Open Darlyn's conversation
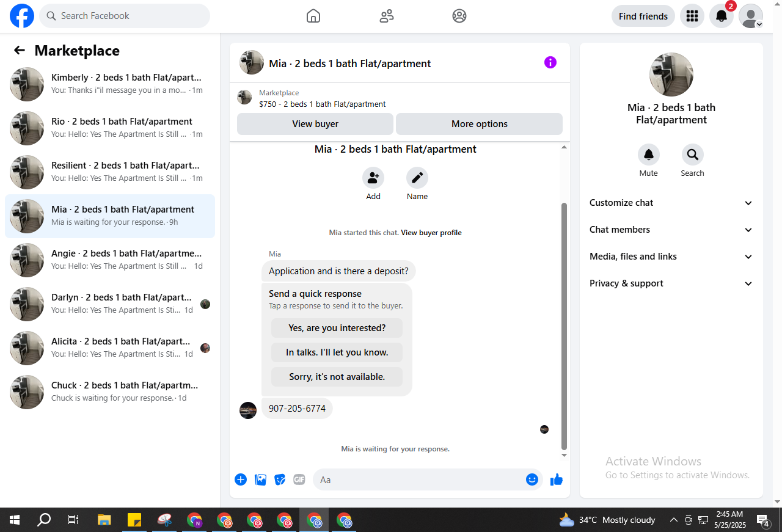The height and width of the screenshot is (532, 782). [110, 304]
